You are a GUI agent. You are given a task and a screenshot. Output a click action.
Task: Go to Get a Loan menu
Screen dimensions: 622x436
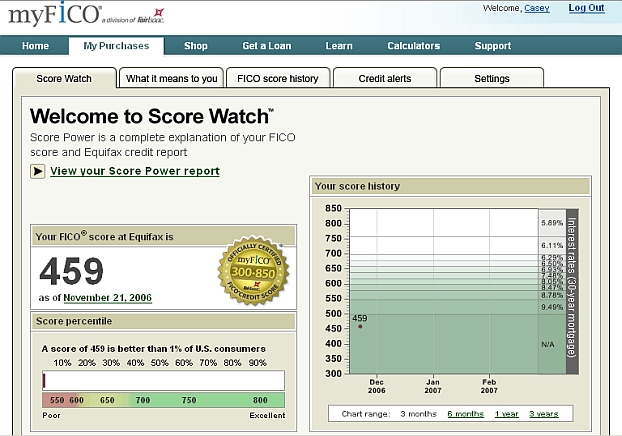267,46
